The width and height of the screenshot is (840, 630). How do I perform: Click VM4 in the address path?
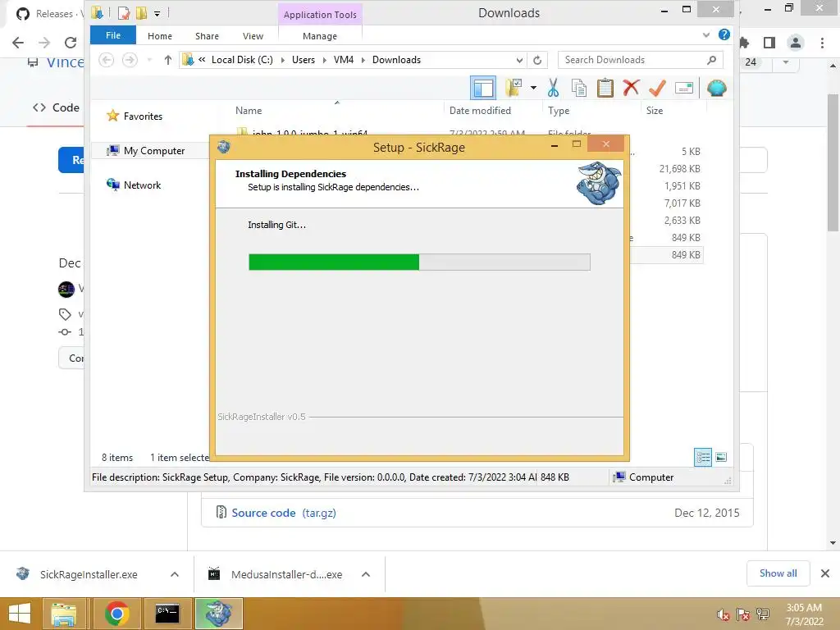tap(344, 60)
